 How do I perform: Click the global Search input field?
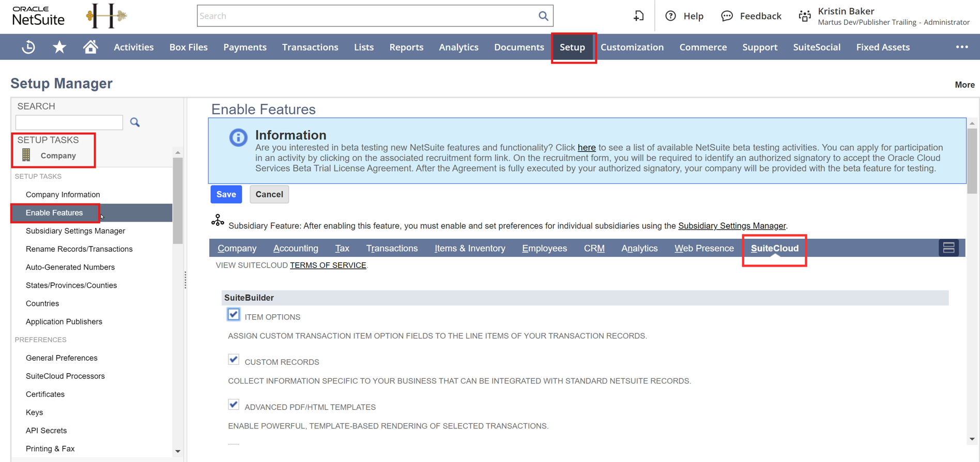pos(367,16)
